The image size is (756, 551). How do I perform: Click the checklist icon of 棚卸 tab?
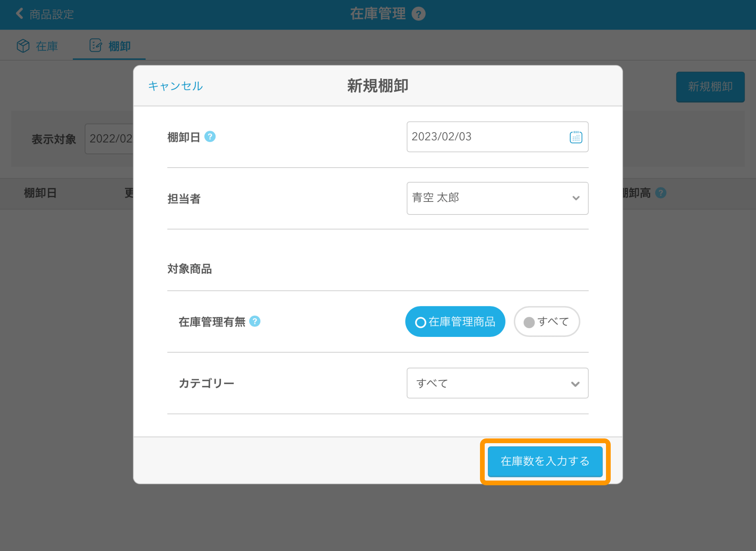click(x=96, y=46)
